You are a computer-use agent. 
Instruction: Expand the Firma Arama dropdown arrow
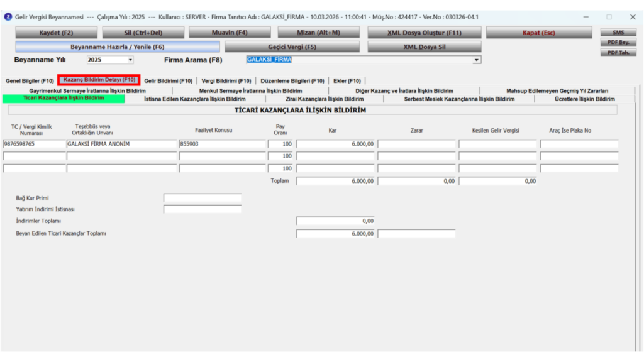[x=477, y=60]
